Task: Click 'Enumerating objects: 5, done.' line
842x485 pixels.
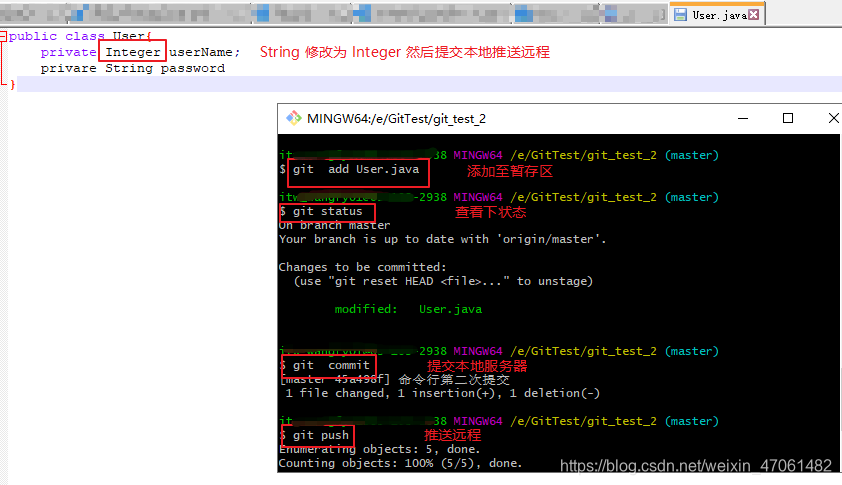Action: click(380, 449)
